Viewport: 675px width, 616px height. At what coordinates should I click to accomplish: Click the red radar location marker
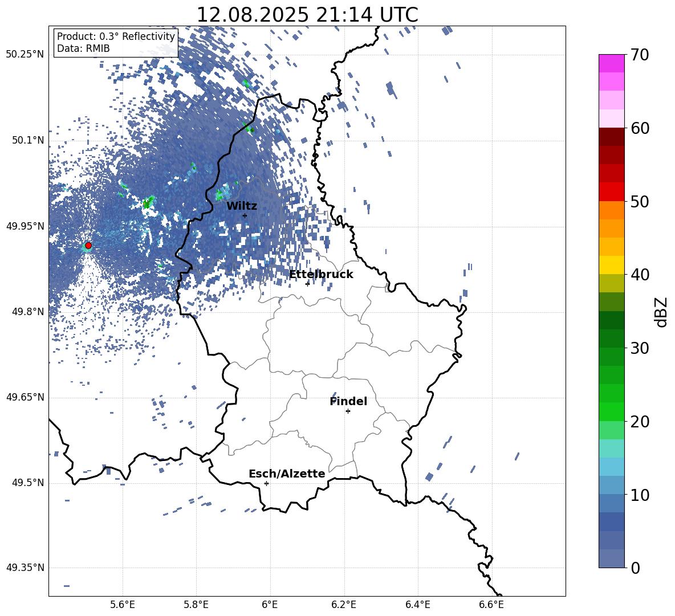88,246
